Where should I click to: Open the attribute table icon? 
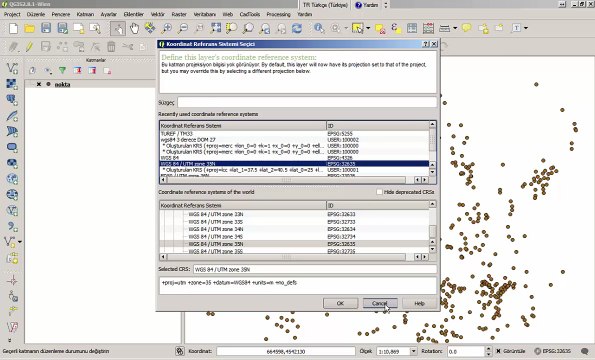[412, 28]
